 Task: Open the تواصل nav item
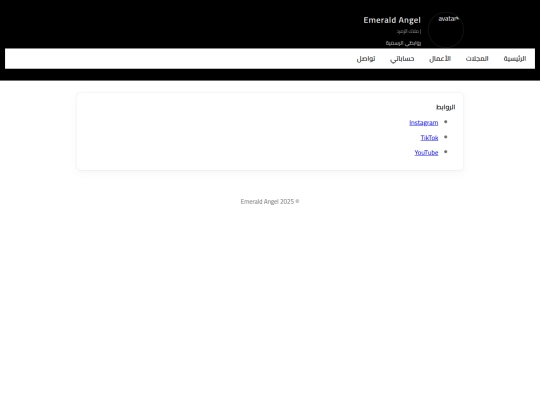click(x=366, y=59)
